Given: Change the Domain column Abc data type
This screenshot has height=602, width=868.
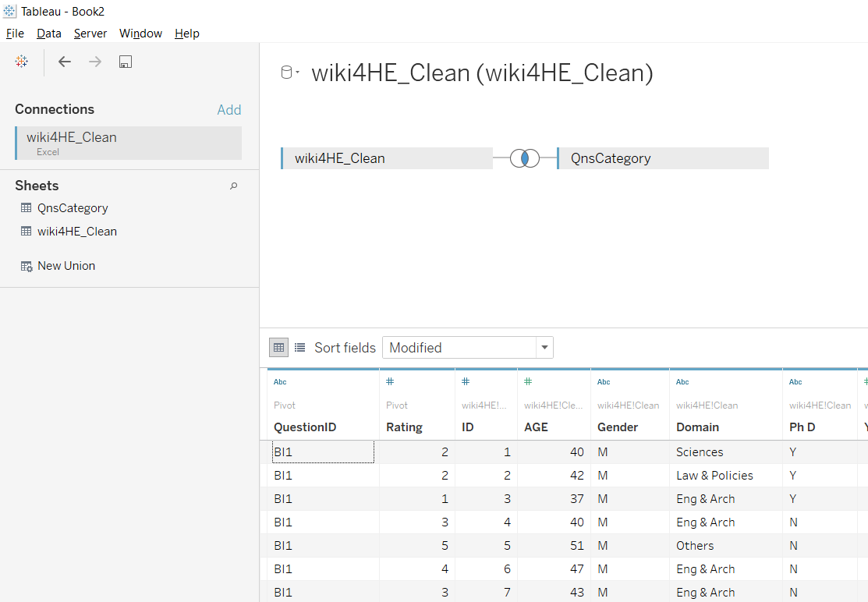Looking at the screenshot, I should (682, 382).
